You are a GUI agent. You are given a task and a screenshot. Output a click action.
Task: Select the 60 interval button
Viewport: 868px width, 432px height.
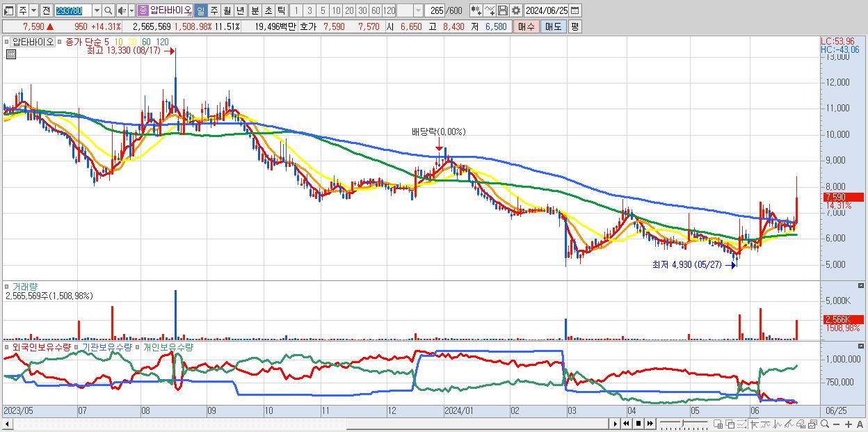tap(376, 10)
